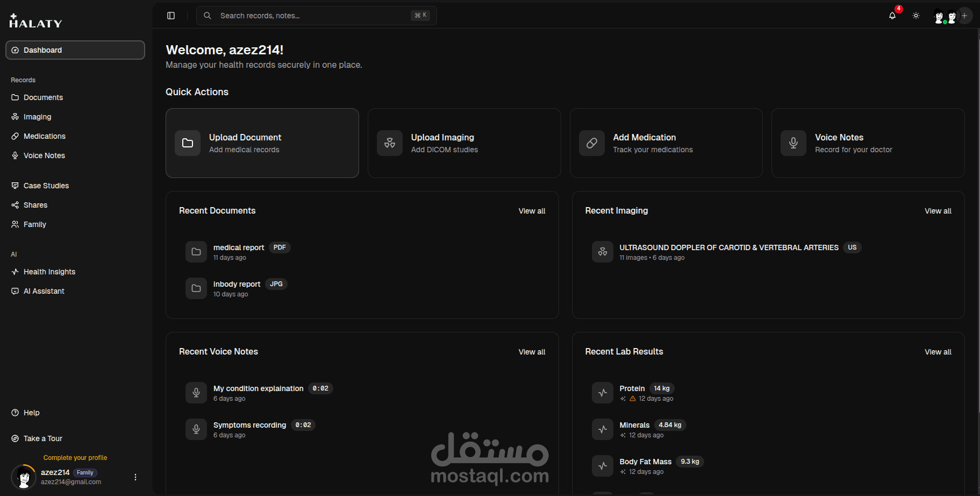Click mic icon beside Symptoms recording
This screenshot has height=496, width=980.
pyautogui.click(x=196, y=429)
